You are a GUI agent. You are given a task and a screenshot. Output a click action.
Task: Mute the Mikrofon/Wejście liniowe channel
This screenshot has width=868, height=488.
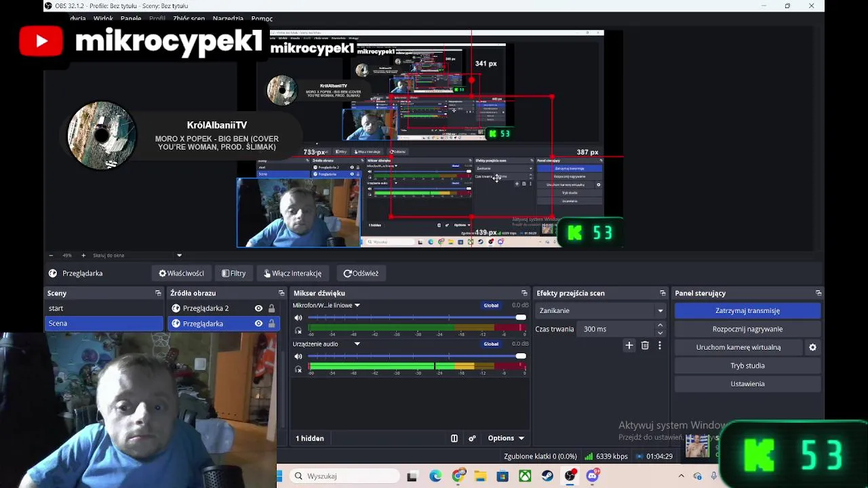pyautogui.click(x=298, y=318)
